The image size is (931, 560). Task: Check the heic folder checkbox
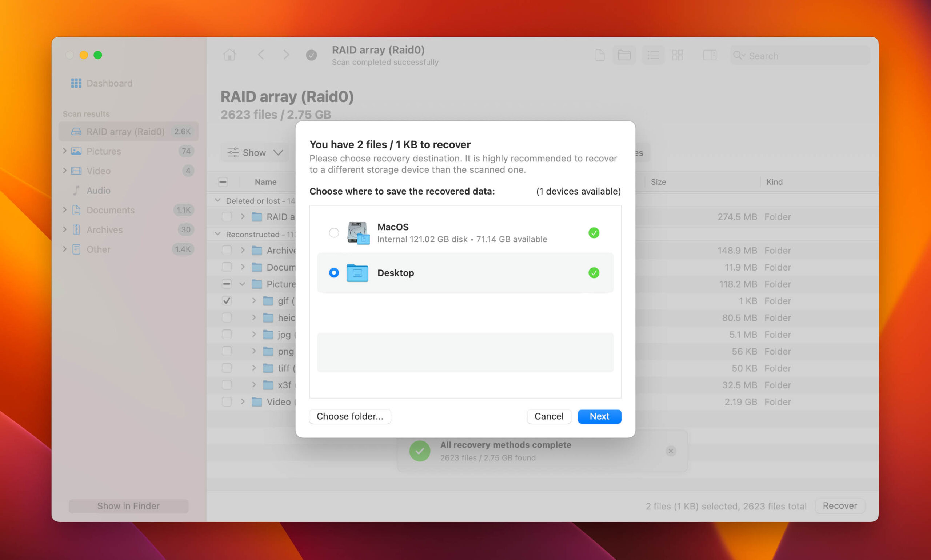(x=227, y=318)
